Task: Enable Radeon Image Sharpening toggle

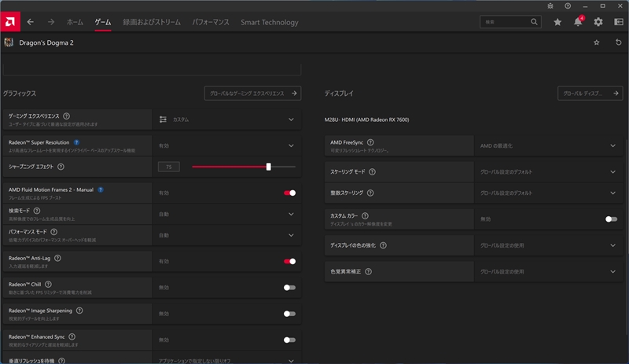Action: click(x=289, y=314)
